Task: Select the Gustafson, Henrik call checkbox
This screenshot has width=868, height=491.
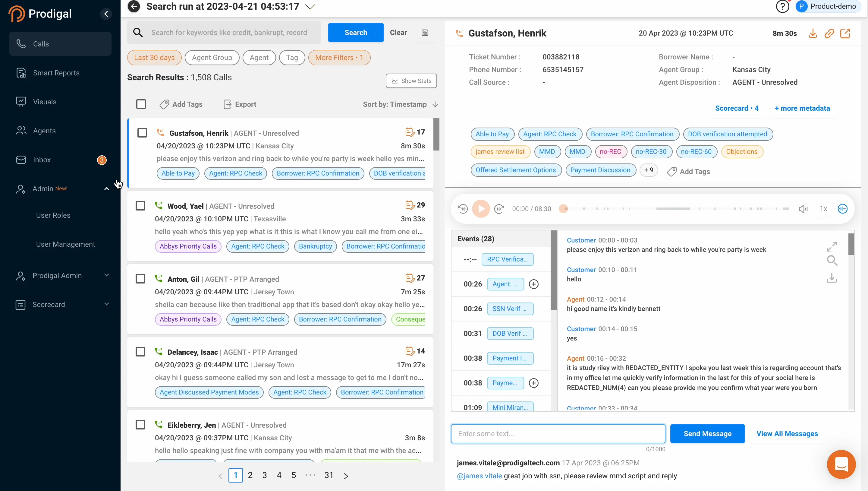Action: click(x=142, y=133)
